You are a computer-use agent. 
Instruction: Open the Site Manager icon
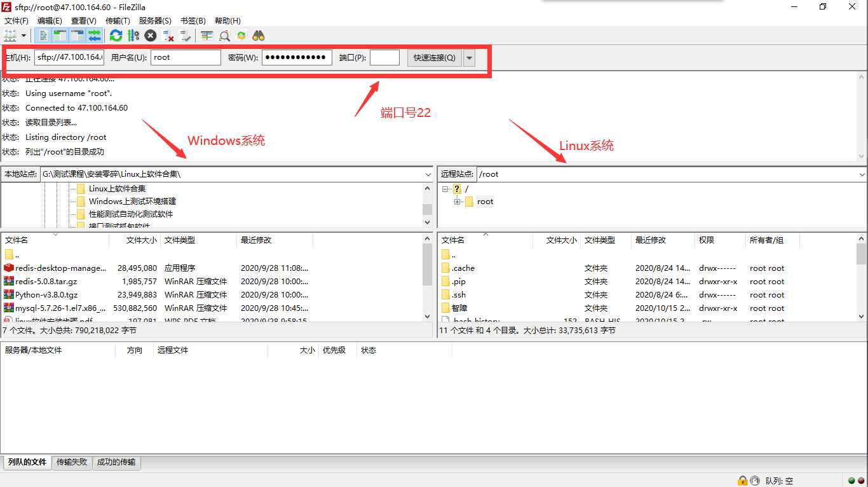coord(10,36)
